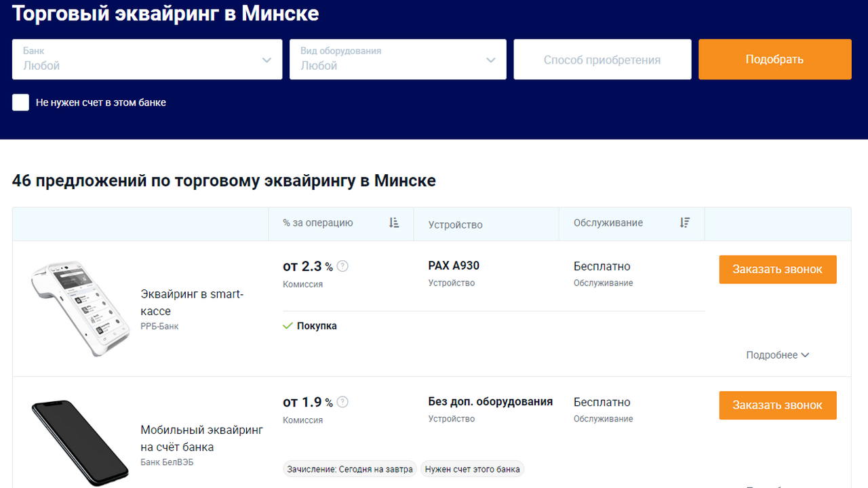Click sort icon next to 'Обслуживание'

click(684, 223)
